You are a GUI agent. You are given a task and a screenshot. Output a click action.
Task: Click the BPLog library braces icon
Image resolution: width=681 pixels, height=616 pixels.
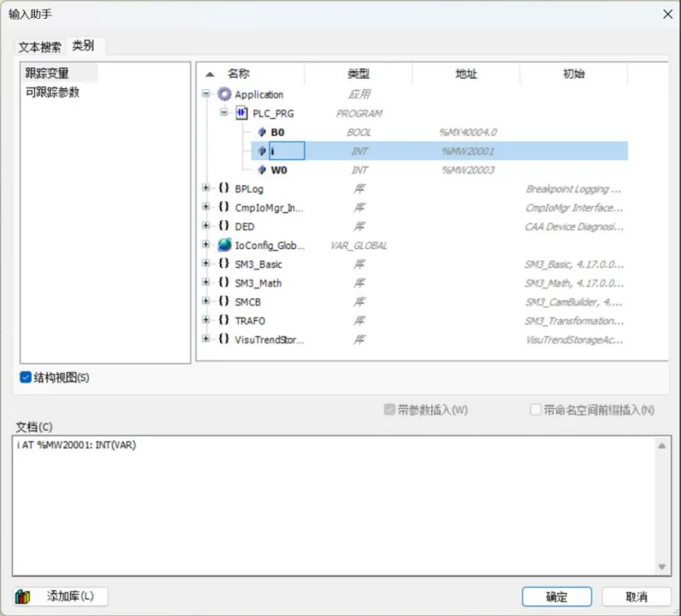pos(223,188)
